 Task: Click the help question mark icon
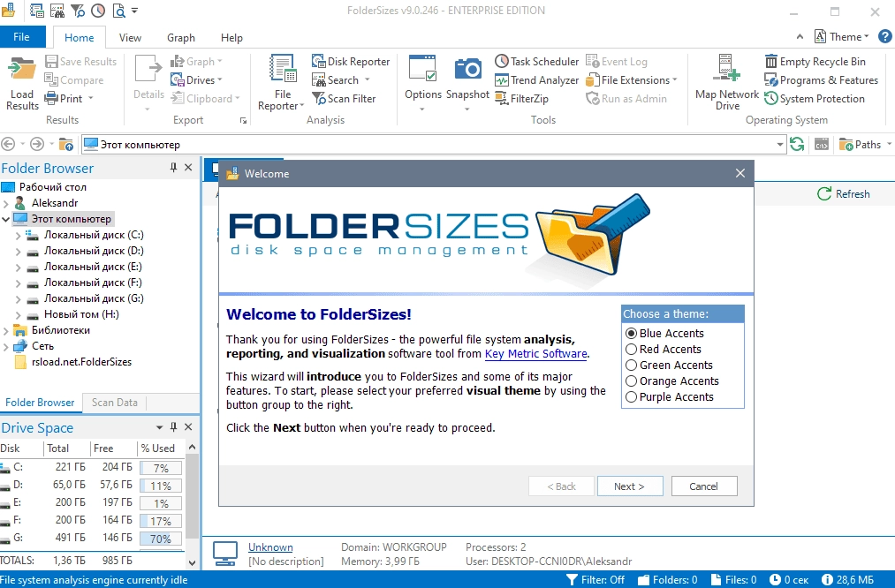point(884,36)
